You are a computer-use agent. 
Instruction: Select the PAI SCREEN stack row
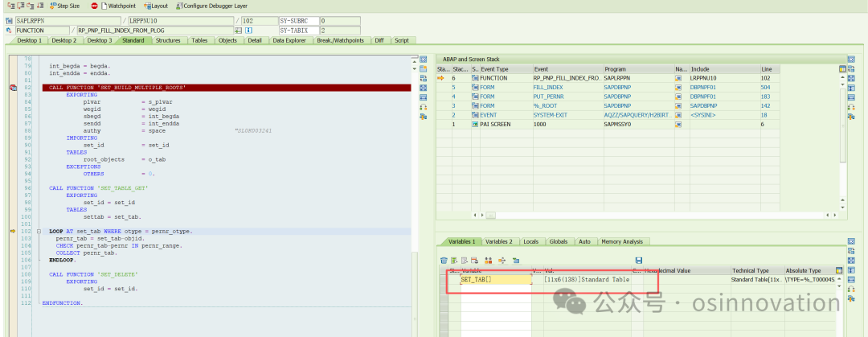[608, 124]
